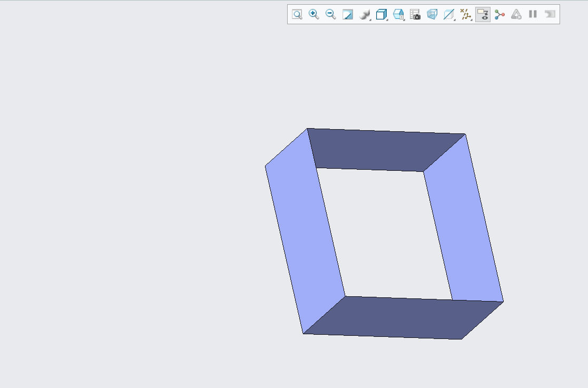
Task: Open View Manager with camera icon
Action: coord(415,14)
